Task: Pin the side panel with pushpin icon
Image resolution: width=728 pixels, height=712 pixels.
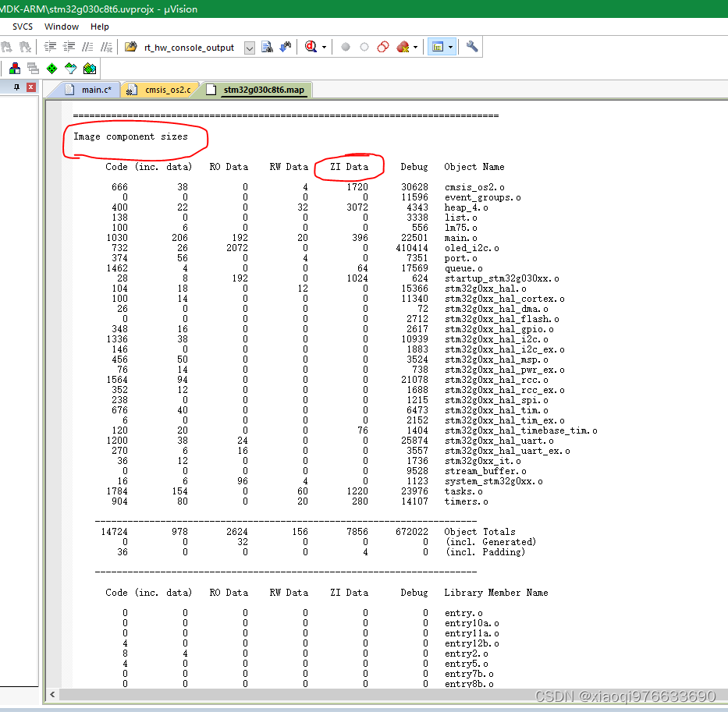Action: pos(16,87)
